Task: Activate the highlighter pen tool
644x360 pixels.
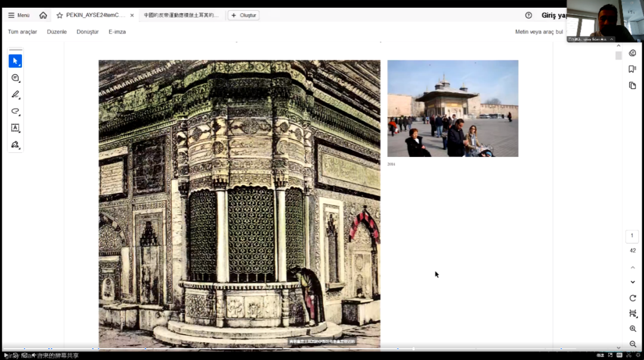Action: (15, 94)
